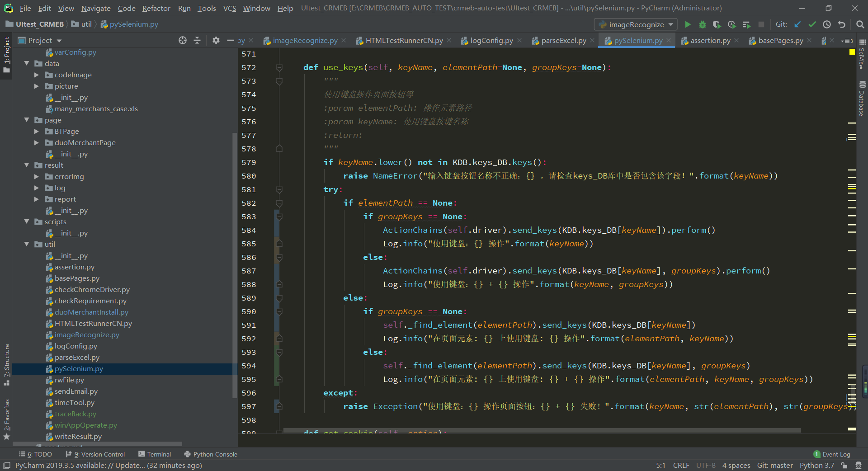
Task: Toggle fold marker on line 572
Action: click(279, 67)
